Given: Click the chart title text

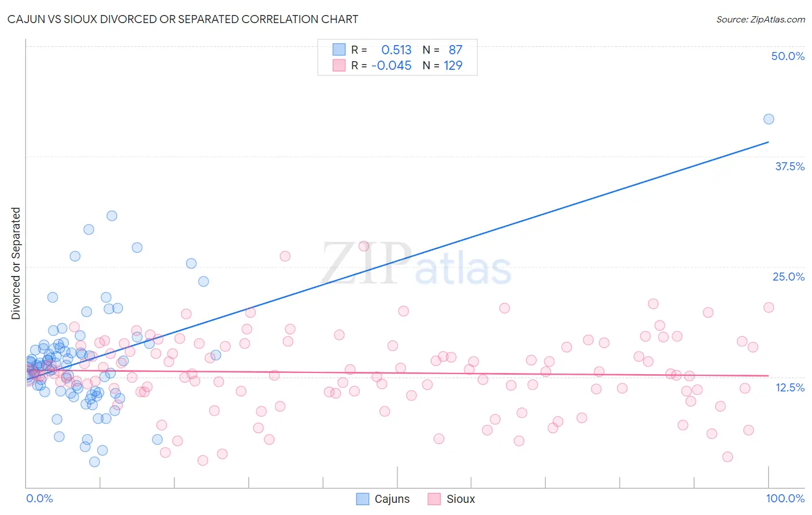Looking at the screenshot, I should pyautogui.click(x=182, y=19).
